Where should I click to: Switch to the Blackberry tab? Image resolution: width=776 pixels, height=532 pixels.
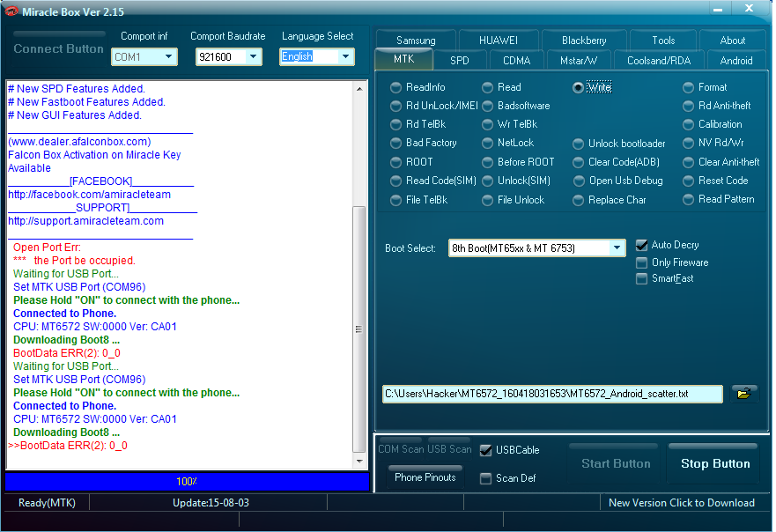click(x=584, y=41)
